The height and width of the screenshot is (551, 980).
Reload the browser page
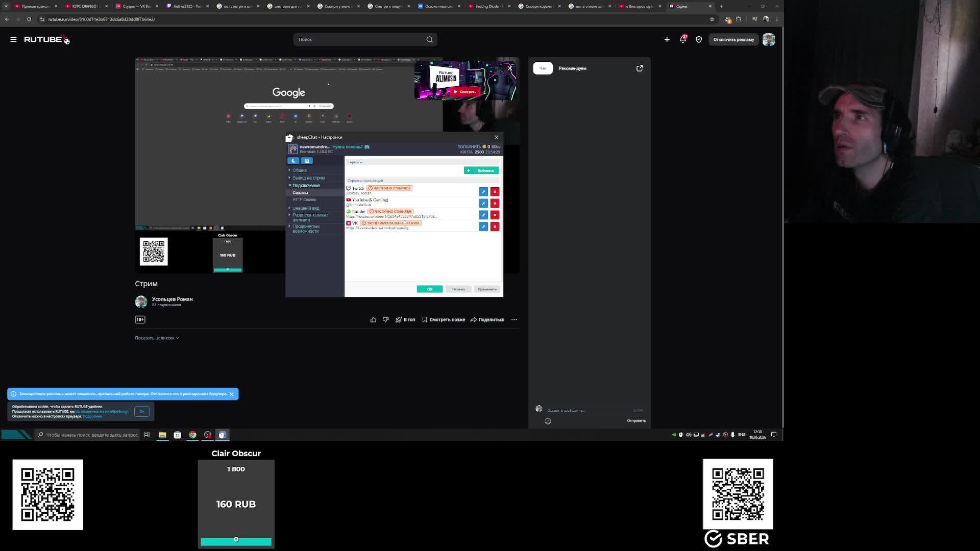[29, 19]
